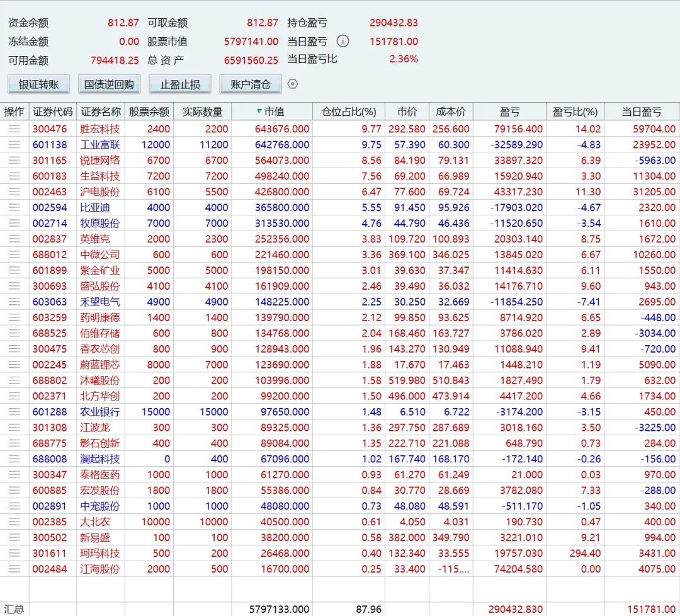Image resolution: width=680 pixels, height=616 pixels.
Task: Open the operation menu icon for 生益科技
Action: pyautogui.click(x=14, y=176)
